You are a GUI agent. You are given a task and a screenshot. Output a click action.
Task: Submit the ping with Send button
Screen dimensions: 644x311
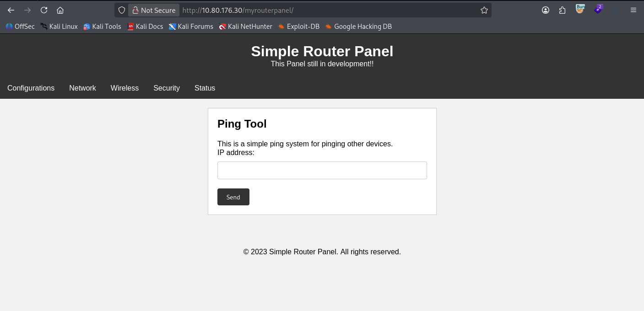coord(233,197)
